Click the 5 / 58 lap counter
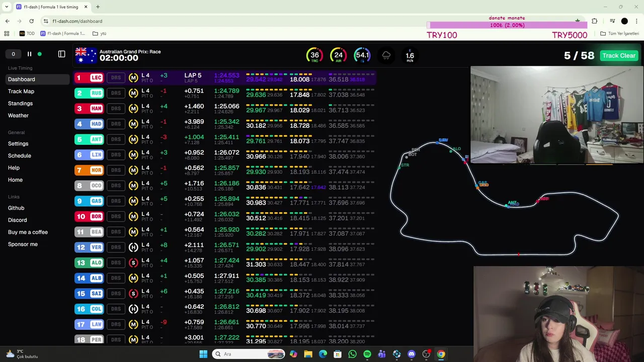The height and width of the screenshot is (362, 644). pos(579,55)
